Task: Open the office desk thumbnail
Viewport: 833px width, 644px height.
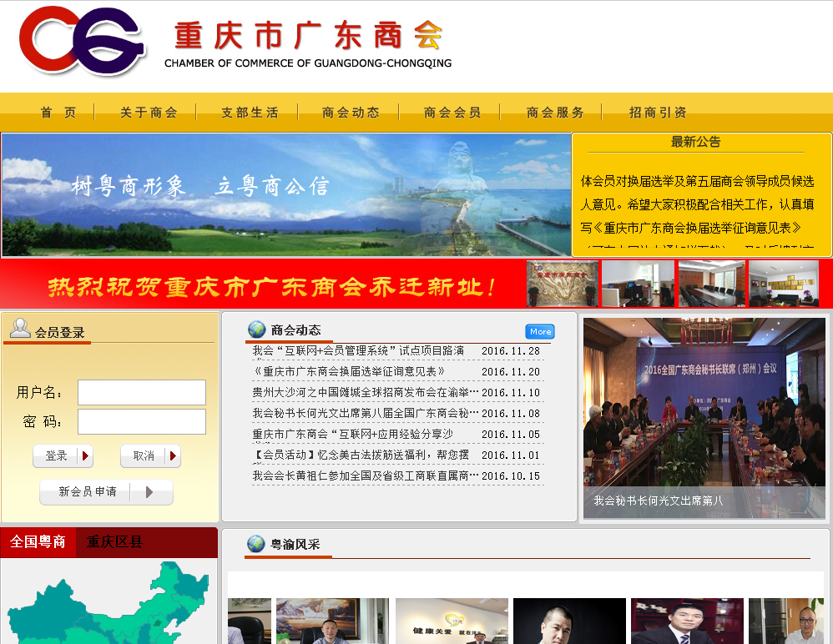Action: [638, 284]
